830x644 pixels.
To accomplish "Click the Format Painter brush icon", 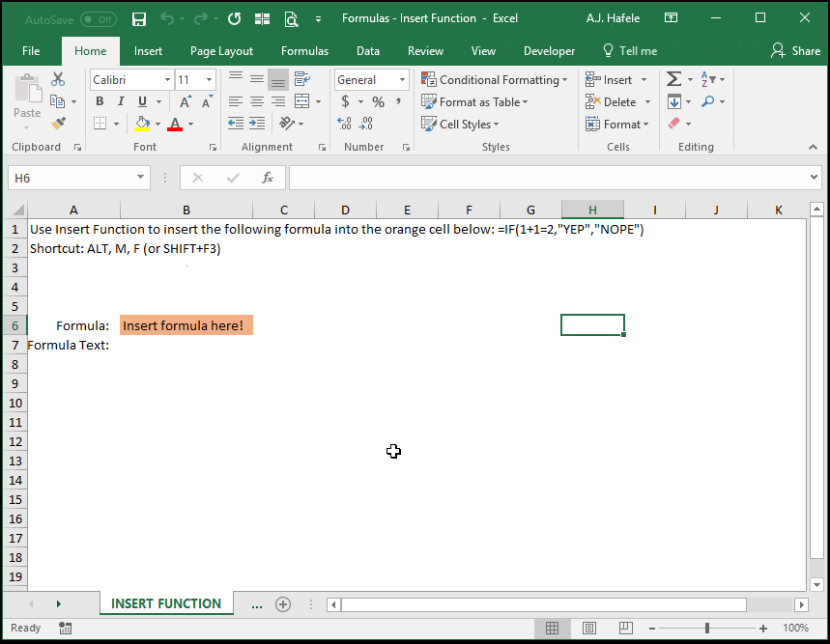I will tap(58, 124).
